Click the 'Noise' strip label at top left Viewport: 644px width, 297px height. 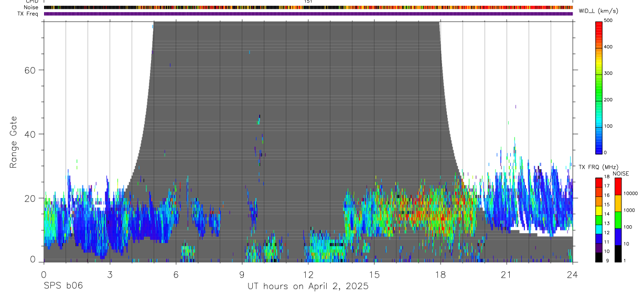[x=31, y=7]
